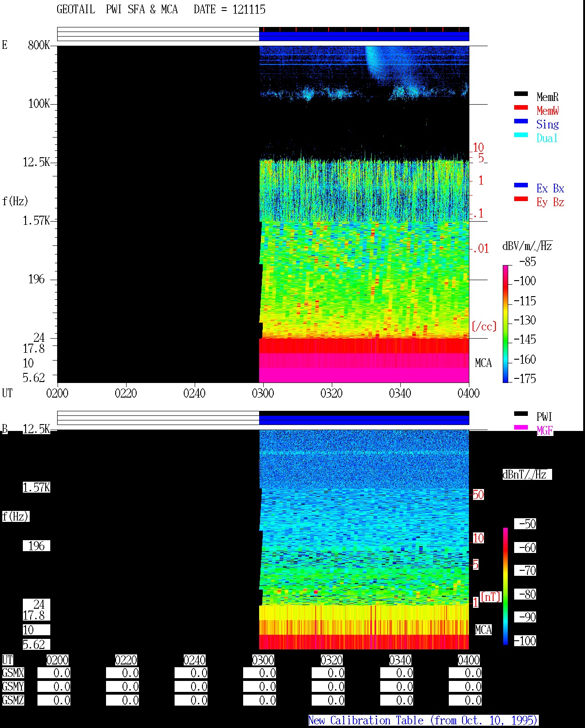Click the "E" panel label beside 800K
Image resolution: width=585 pixels, height=728 pixels.
click(x=5, y=45)
